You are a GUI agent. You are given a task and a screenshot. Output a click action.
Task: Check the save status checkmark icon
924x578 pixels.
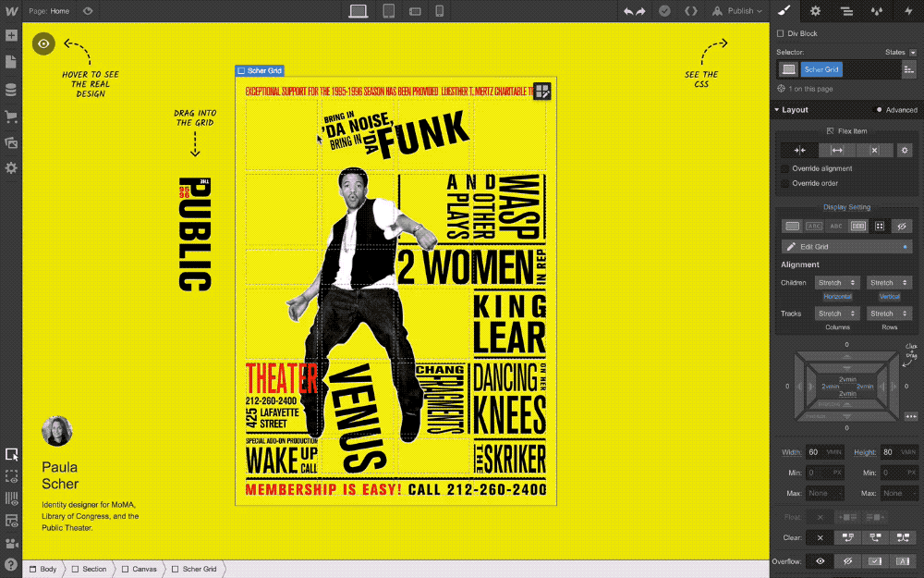pos(664,11)
